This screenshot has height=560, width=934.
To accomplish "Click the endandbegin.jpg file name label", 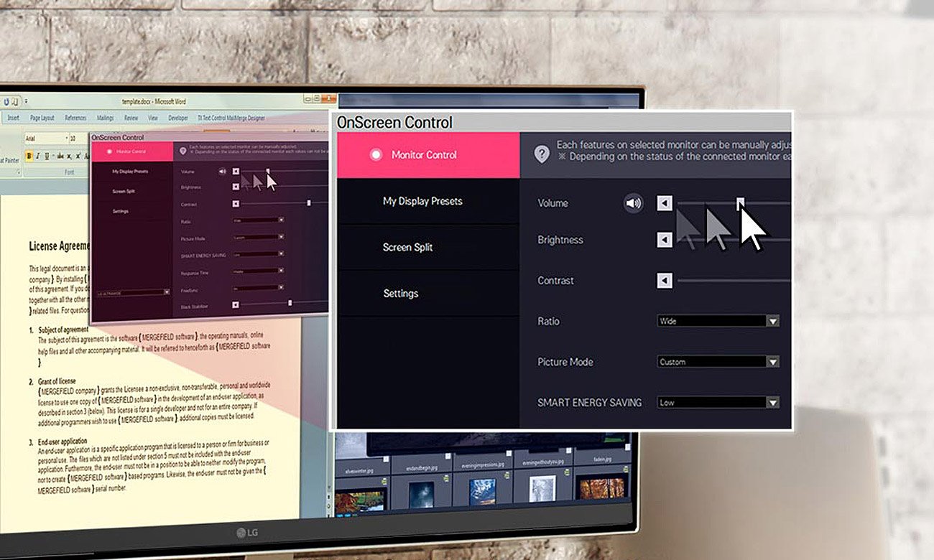I will [422, 468].
